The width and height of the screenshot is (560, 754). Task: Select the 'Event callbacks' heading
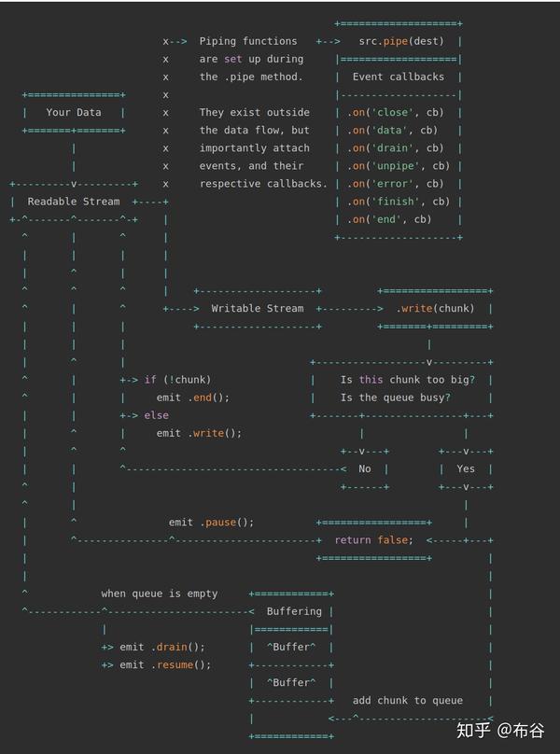point(399,77)
